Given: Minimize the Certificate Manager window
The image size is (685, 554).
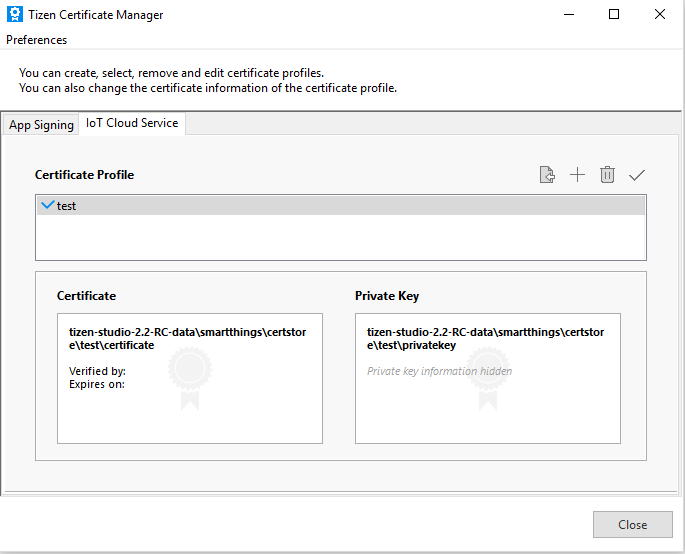Looking at the screenshot, I should coord(568,15).
